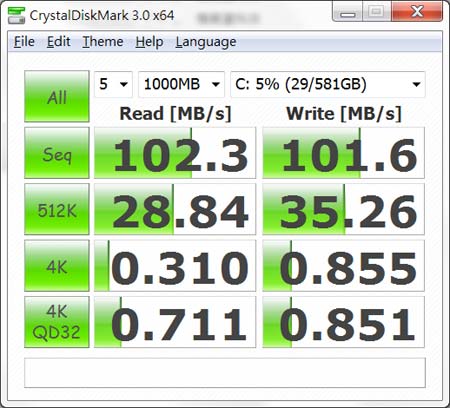Viewport: 450px width, 408px height.
Task: Open the Edit menu
Action: point(58,42)
